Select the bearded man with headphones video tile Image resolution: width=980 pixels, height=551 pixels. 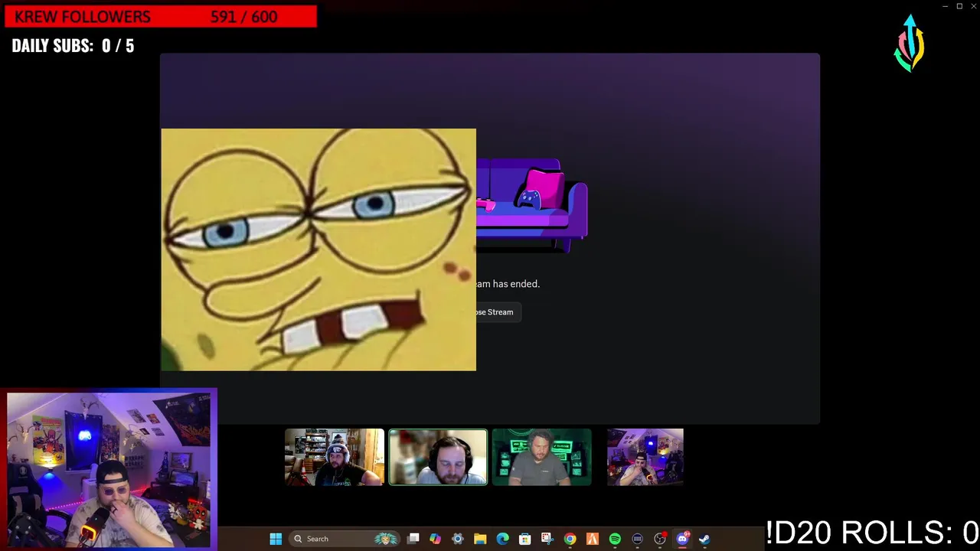(x=335, y=457)
